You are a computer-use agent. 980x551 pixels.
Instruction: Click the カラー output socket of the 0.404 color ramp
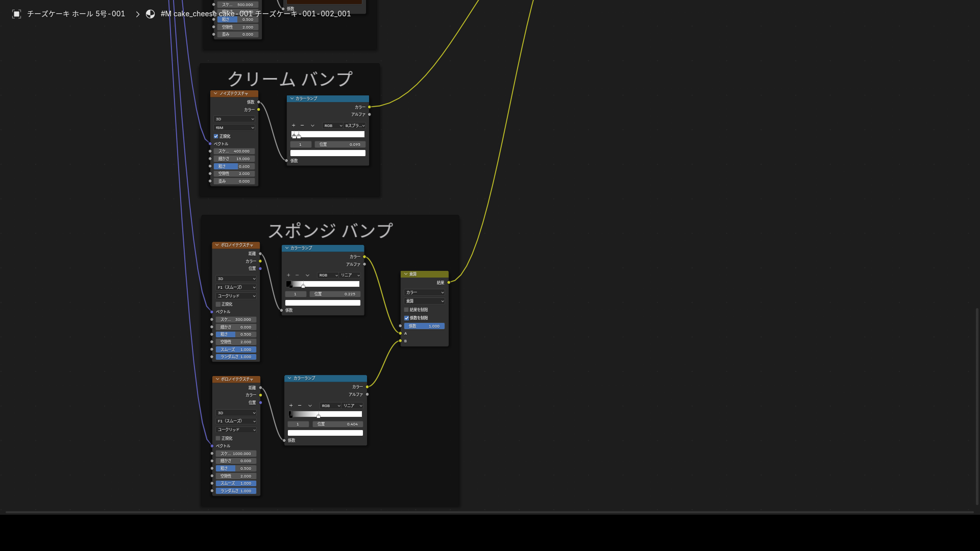pos(367,387)
